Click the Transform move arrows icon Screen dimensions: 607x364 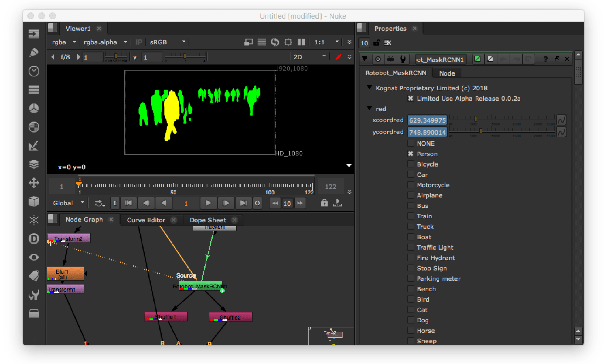pyautogui.click(x=34, y=183)
